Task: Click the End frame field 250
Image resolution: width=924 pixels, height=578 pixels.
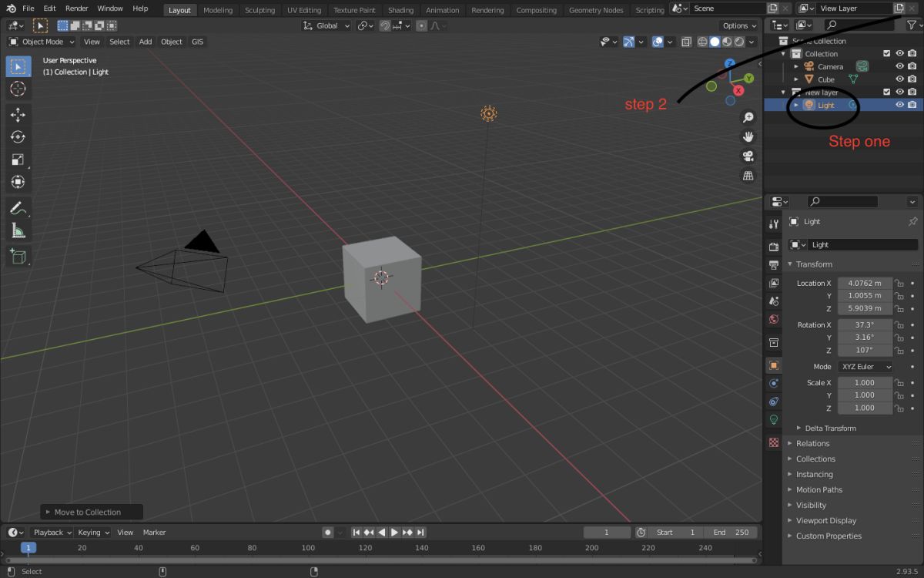Action: (731, 533)
